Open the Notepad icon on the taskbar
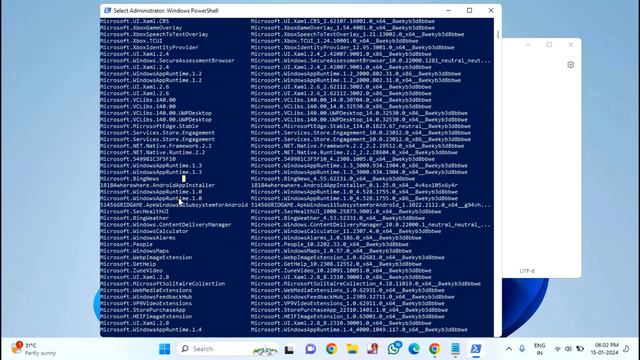The width and height of the screenshot is (640, 360). [x=456, y=349]
